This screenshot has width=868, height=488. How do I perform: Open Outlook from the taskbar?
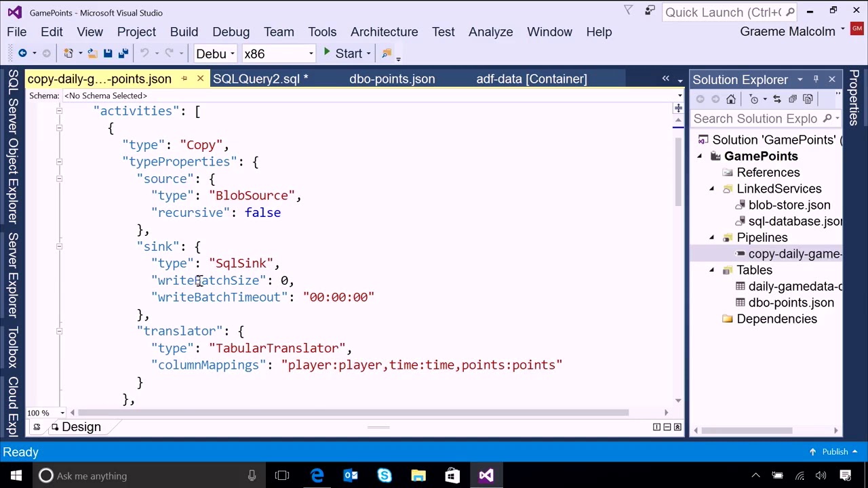pyautogui.click(x=351, y=476)
